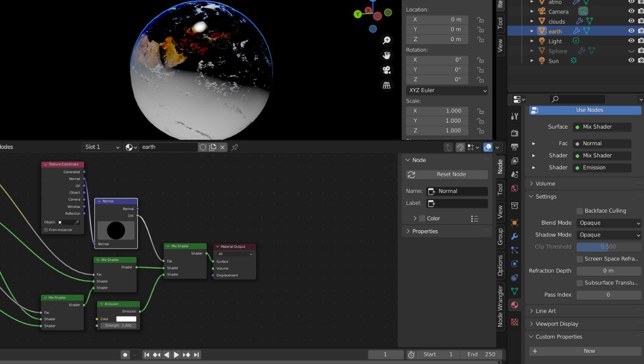This screenshot has width=644, height=364.
Task: Expand the Sun object in outliner
Action: [x=532, y=61]
